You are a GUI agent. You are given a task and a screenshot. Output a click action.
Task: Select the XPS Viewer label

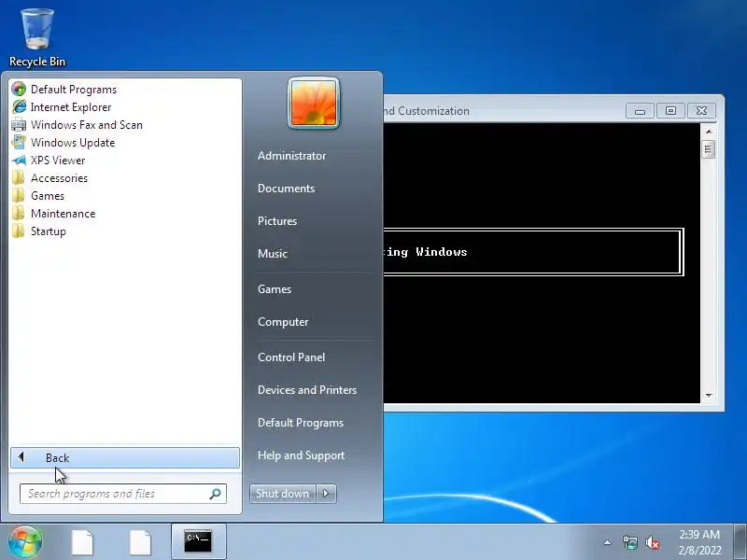pyautogui.click(x=58, y=160)
